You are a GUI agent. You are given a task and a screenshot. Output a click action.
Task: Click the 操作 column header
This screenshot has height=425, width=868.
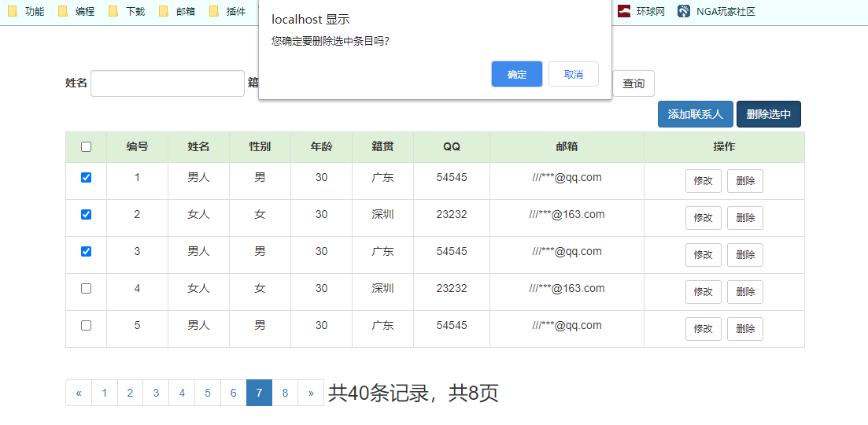[724, 146]
